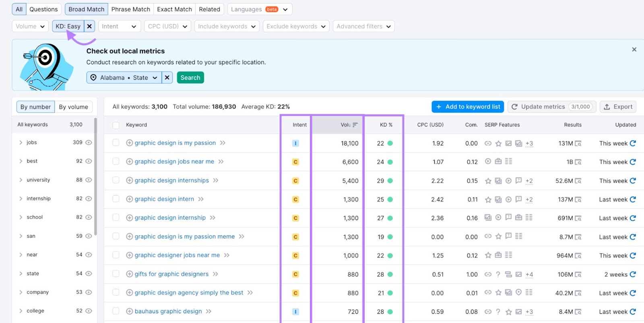The image size is (644, 323).
Task: Open SERP results for graphic design internships
Action: (x=578, y=181)
